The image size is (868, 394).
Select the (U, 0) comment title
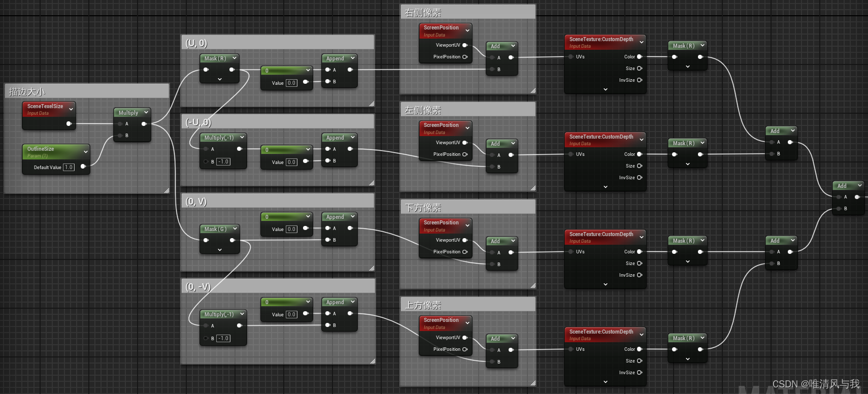tap(196, 43)
